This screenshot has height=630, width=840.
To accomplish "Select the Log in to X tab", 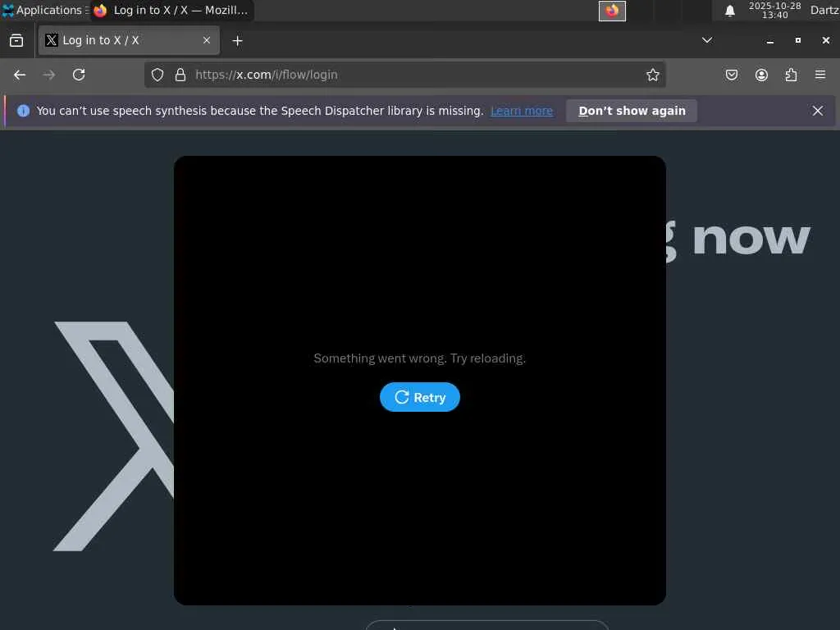I will coord(129,40).
